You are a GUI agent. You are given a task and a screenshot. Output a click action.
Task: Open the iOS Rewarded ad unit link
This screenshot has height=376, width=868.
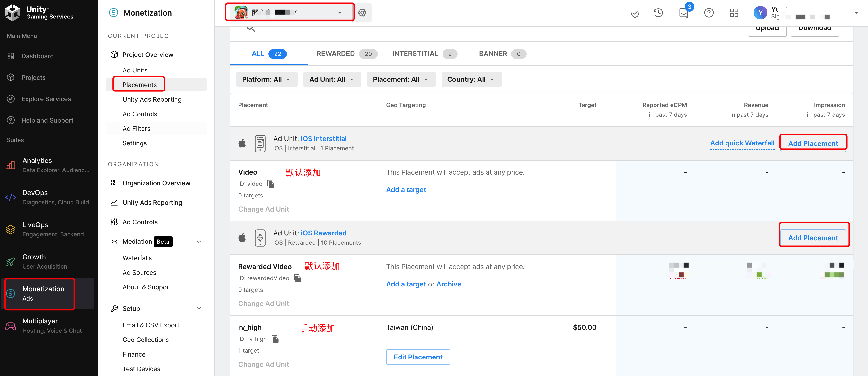(323, 233)
